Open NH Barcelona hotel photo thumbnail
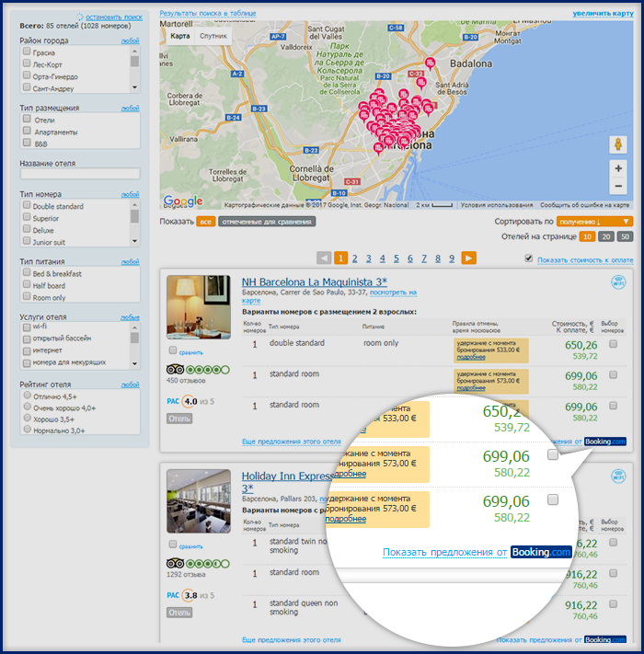The width and height of the screenshot is (644, 654). coord(199,307)
